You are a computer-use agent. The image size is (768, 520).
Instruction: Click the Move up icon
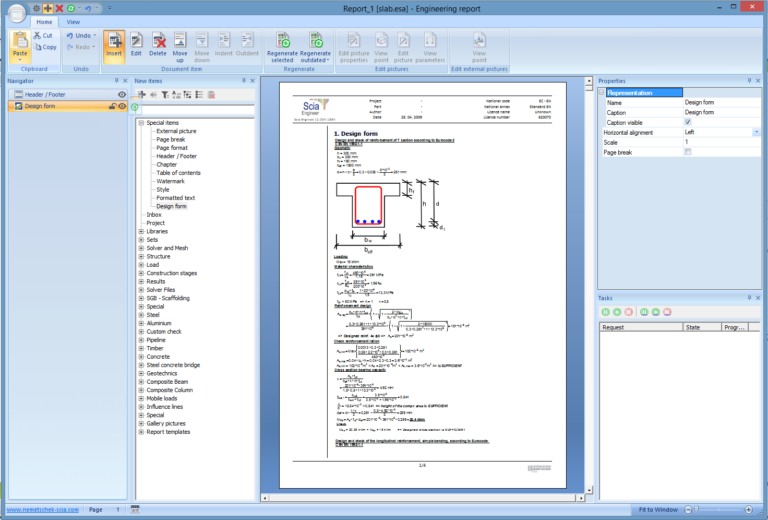coord(180,40)
